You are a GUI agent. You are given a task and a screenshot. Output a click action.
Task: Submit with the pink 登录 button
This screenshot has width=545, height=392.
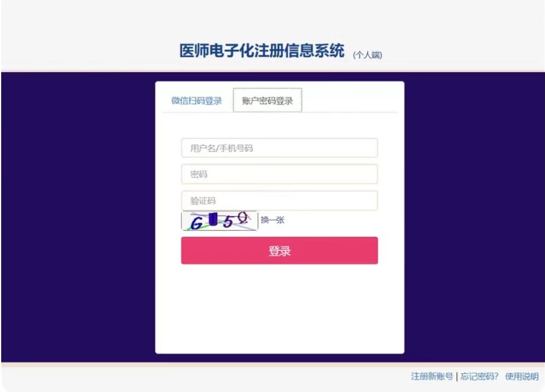pyautogui.click(x=279, y=250)
